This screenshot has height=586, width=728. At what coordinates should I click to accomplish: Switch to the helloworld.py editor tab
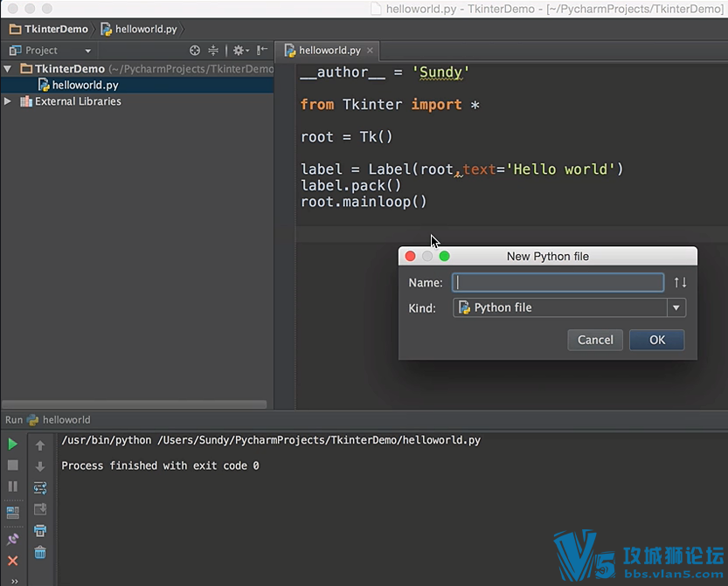(329, 50)
